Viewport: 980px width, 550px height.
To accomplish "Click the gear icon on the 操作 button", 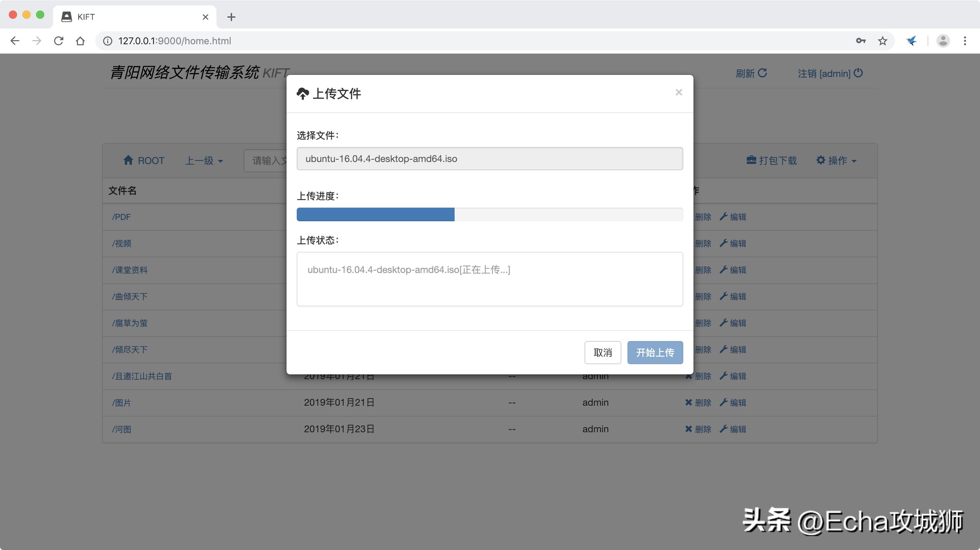I will (821, 160).
